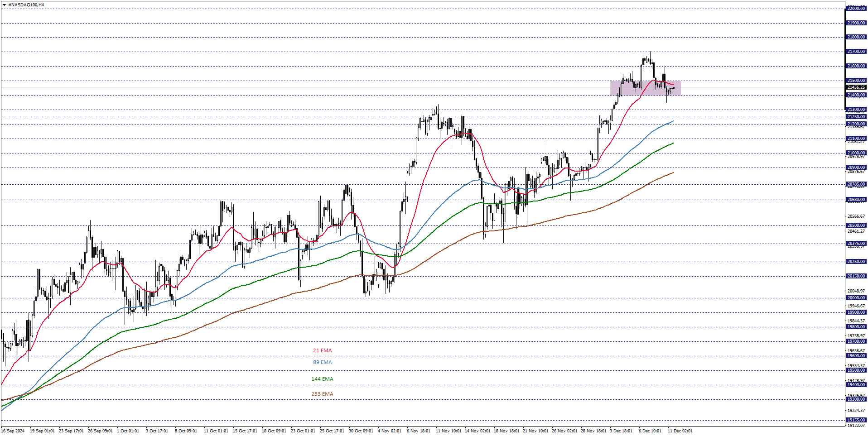Click the 20785.00 price level label
Screen dimensions: 868x436
(856, 184)
